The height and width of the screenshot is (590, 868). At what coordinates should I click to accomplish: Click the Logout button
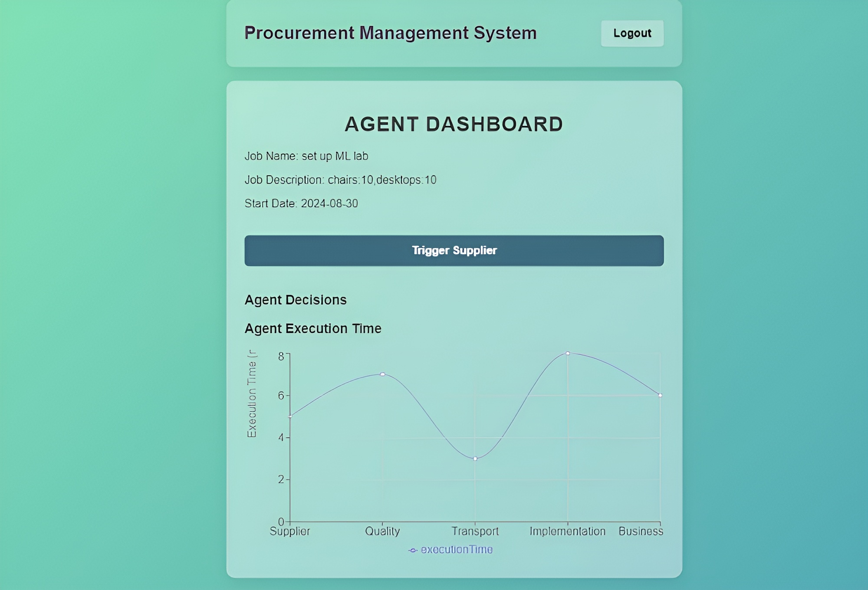point(632,33)
